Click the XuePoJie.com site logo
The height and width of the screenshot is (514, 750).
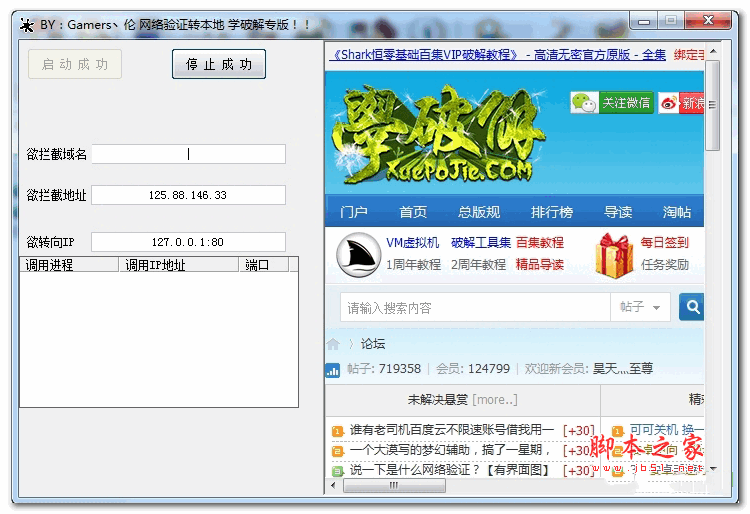pyautogui.click(x=438, y=134)
